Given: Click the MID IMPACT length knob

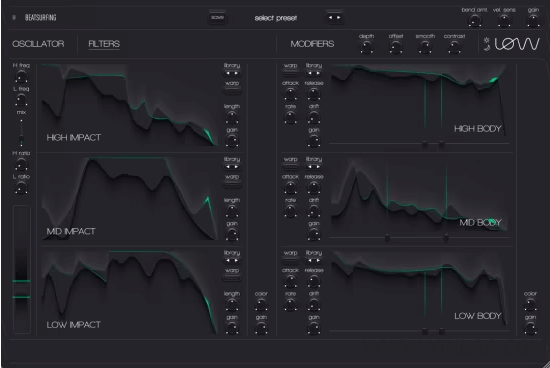Looking at the screenshot, I should (x=232, y=211).
